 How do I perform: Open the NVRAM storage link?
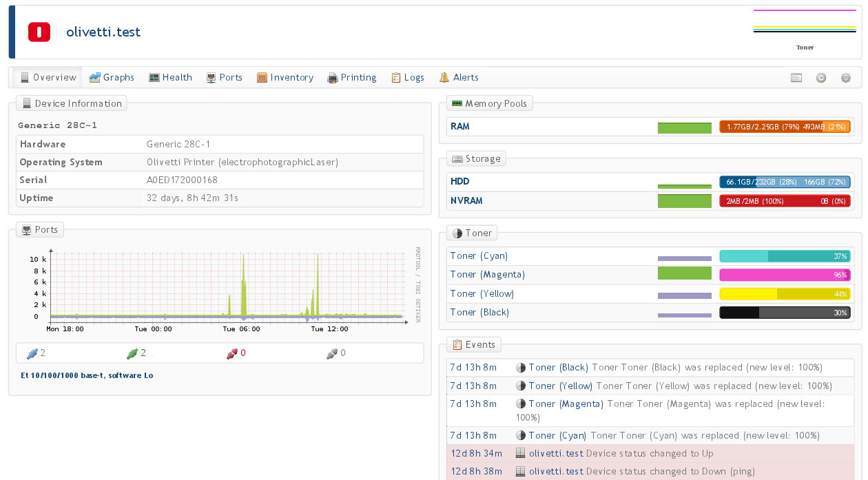tap(466, 201)
